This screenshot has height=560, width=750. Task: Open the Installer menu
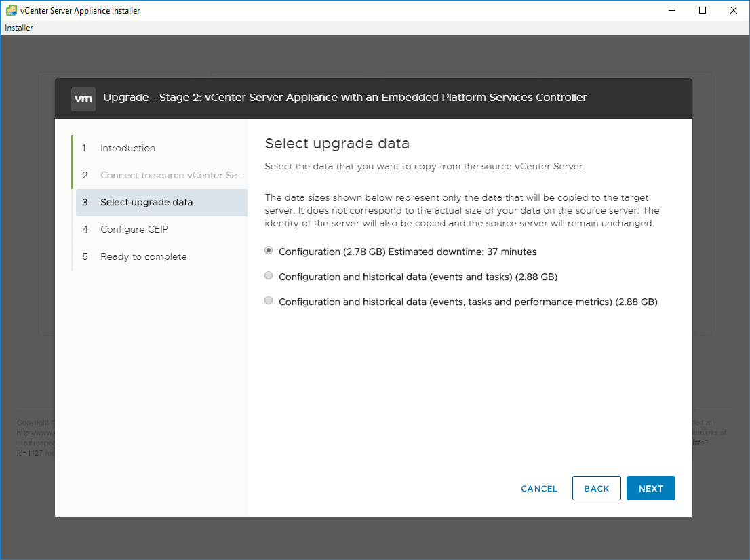coord(15,28)
